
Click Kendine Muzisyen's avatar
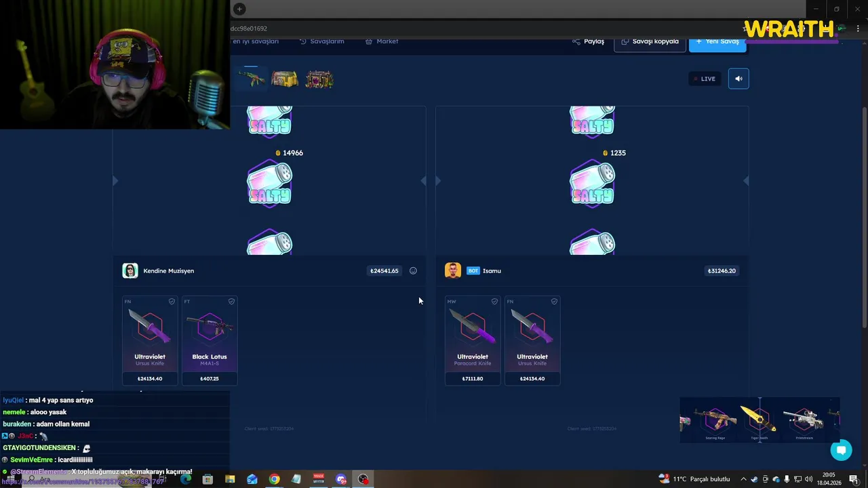(130, 271)
